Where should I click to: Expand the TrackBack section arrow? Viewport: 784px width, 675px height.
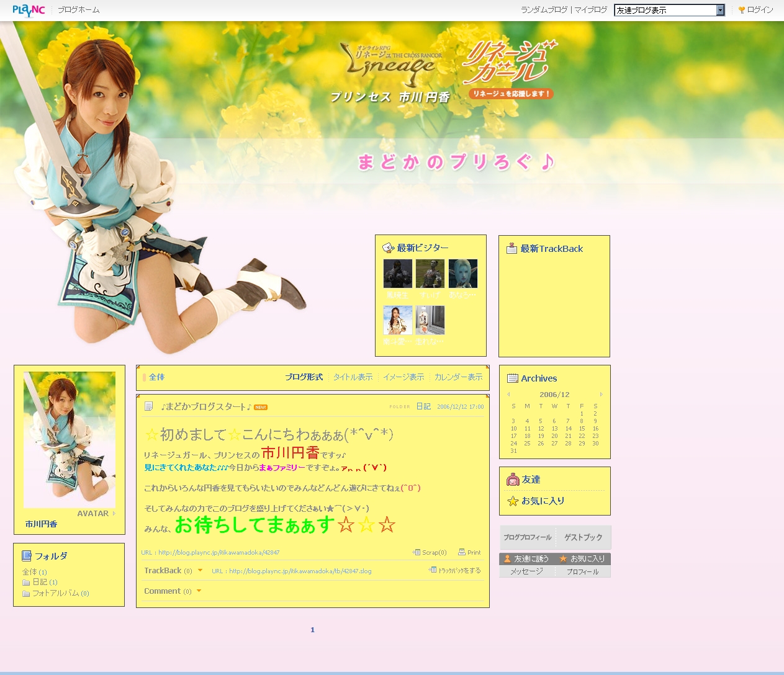(200, 571)
